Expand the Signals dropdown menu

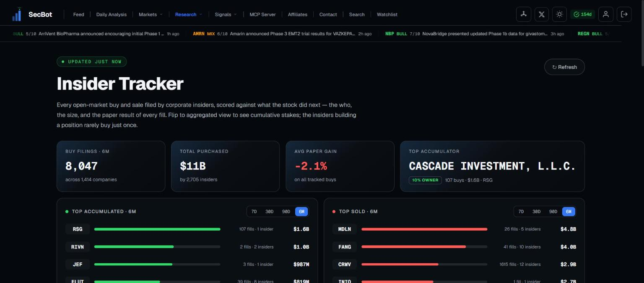click(226, 14)
